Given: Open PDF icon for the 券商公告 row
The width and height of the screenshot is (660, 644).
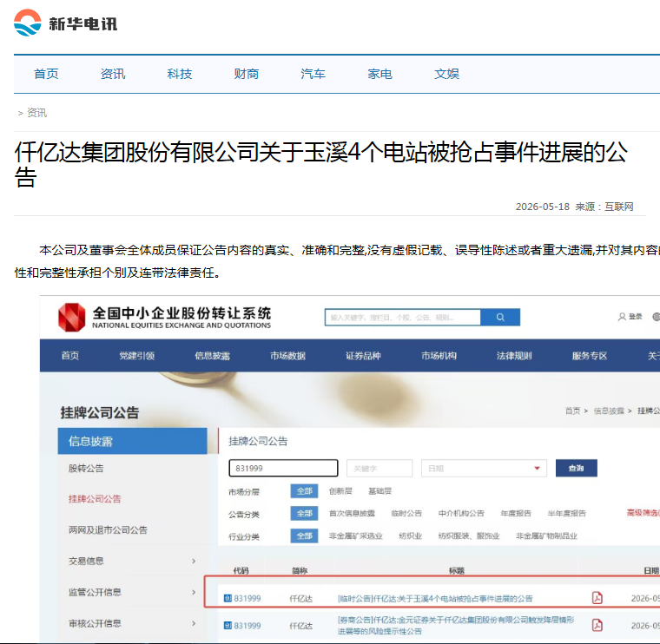Looking at the screenshot, I should tap(597, 625).
